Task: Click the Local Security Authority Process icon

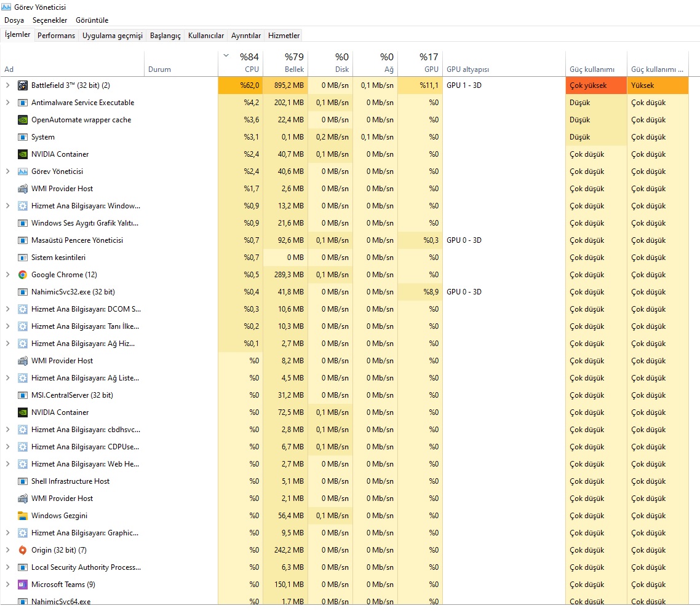Action: coord(22,567)
